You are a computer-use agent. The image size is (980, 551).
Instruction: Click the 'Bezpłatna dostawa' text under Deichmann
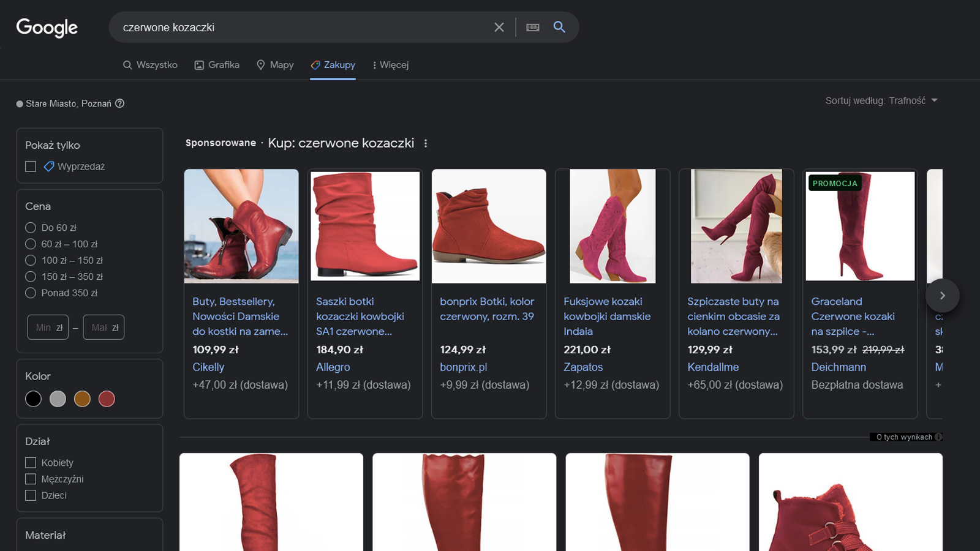857,385
